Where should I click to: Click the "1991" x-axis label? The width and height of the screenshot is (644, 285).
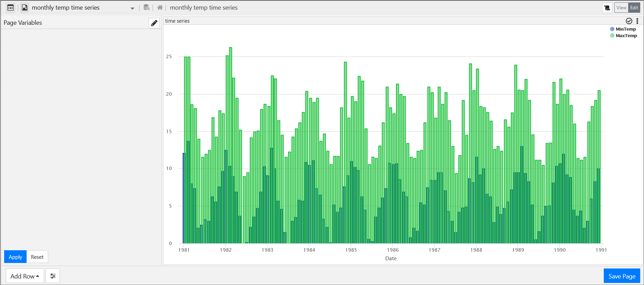[x=601, y=250]
